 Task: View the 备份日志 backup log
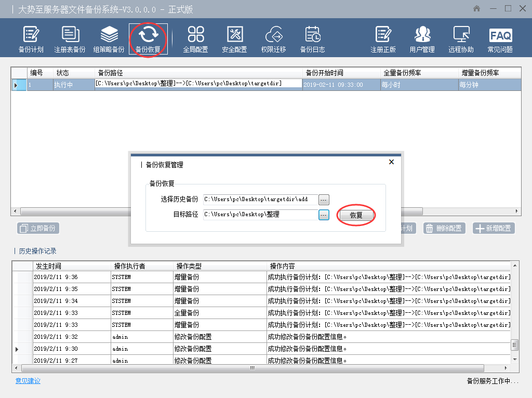(x=312, y=39)
